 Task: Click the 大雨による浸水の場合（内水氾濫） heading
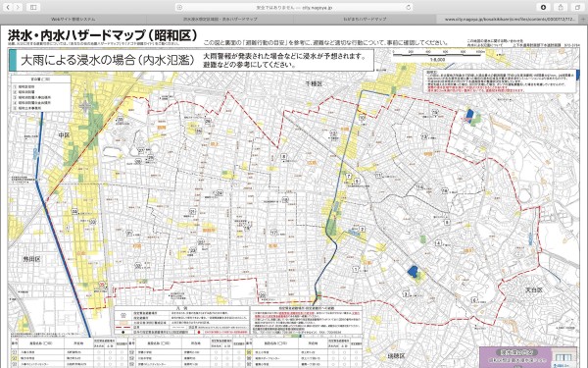click(108, 60)
